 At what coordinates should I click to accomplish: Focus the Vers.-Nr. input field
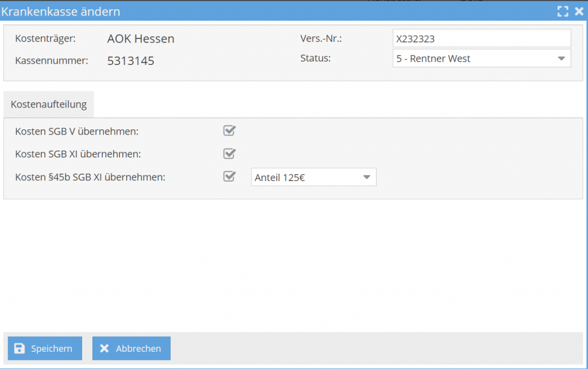pyautogui.click(x=481, y=39)
